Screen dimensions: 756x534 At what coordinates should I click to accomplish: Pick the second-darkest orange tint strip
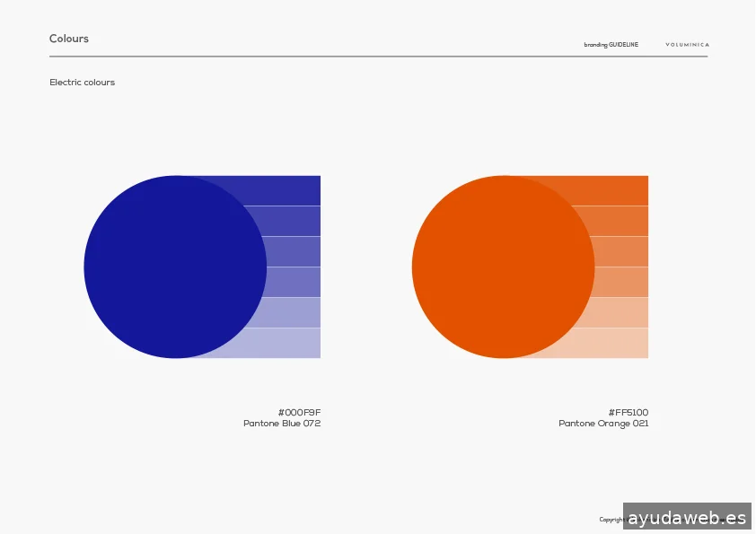coord(620,221)
